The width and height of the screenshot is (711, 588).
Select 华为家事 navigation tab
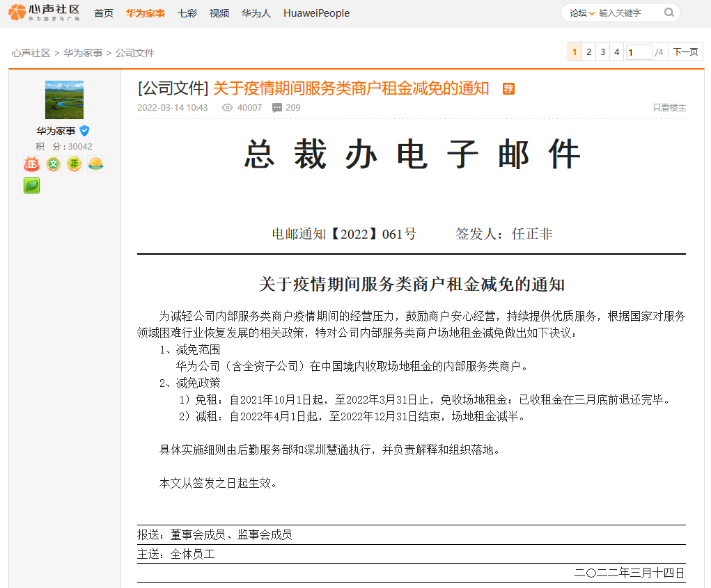tap(146, 14)
